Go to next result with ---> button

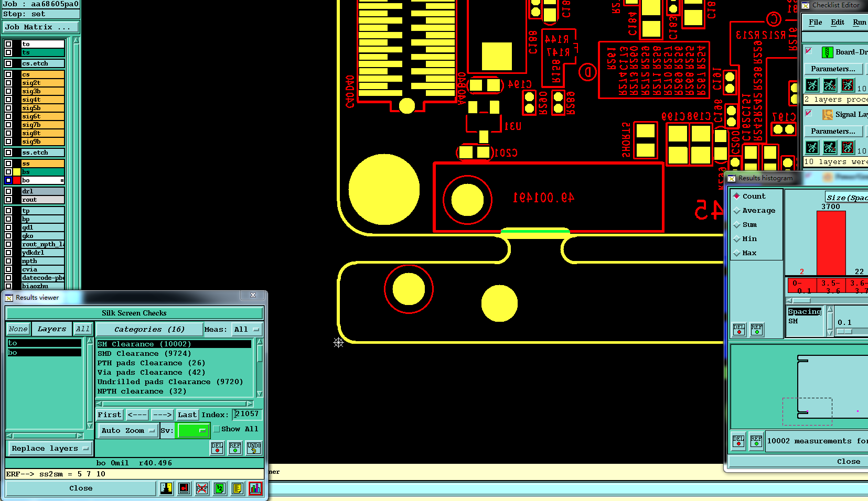[x=163, y=415]
